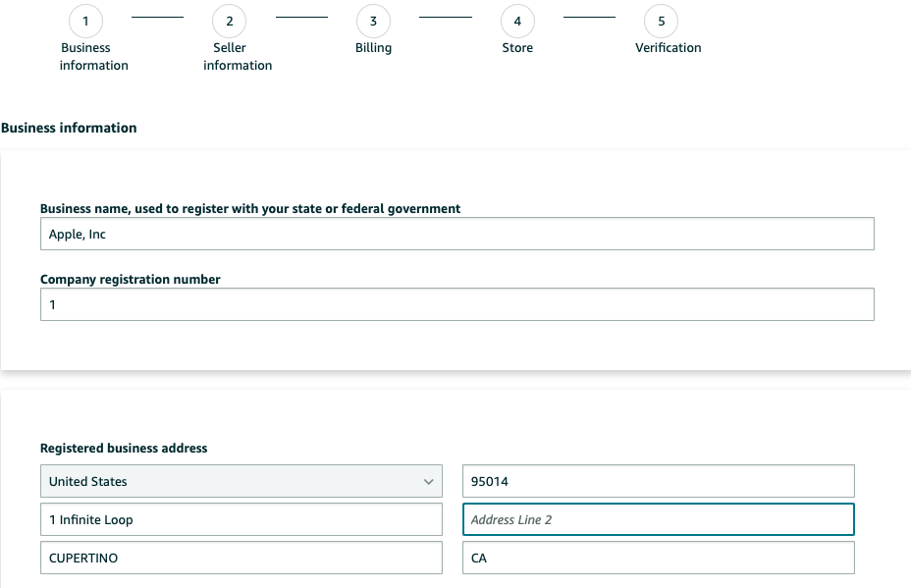Click the Business name input field

[x=457, y=234]
